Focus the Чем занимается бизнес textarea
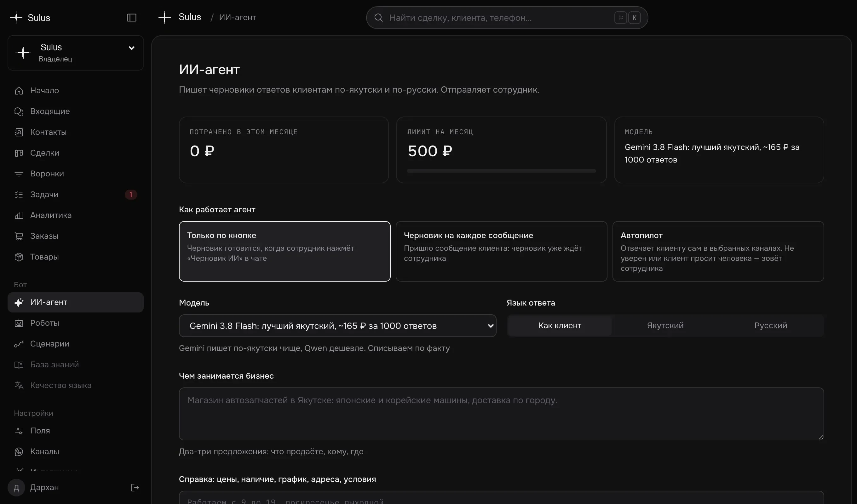857x504 pixels. 501,414
